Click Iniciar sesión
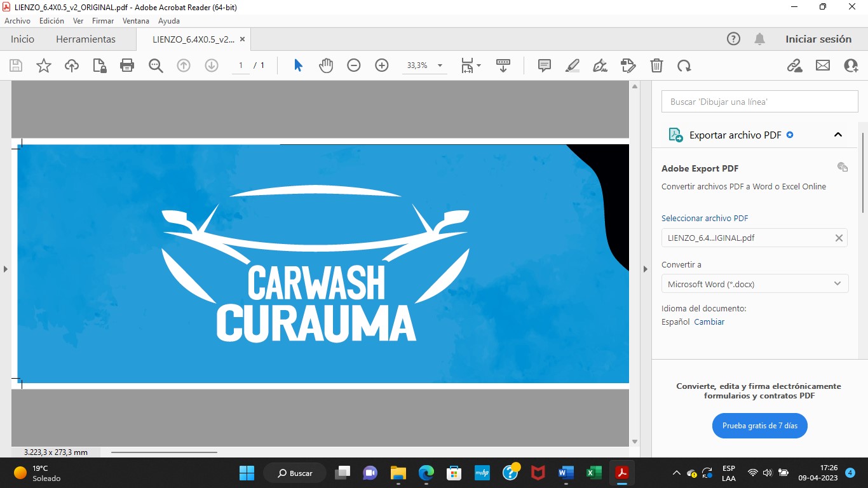Viewport: 868px width, 488px height. [818, 39]
